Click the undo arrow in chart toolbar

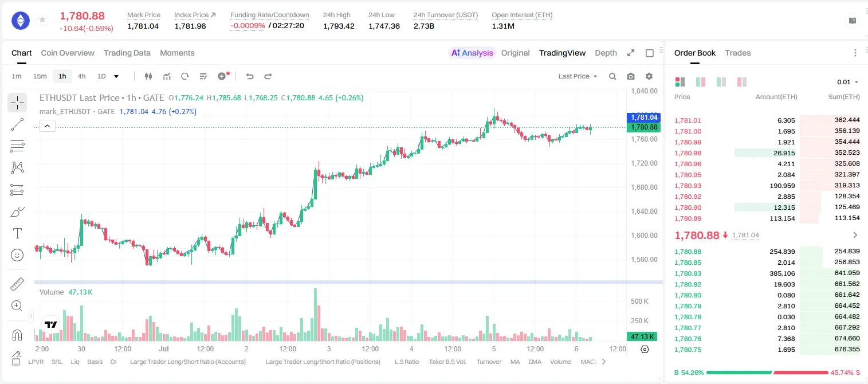(249, 76)
